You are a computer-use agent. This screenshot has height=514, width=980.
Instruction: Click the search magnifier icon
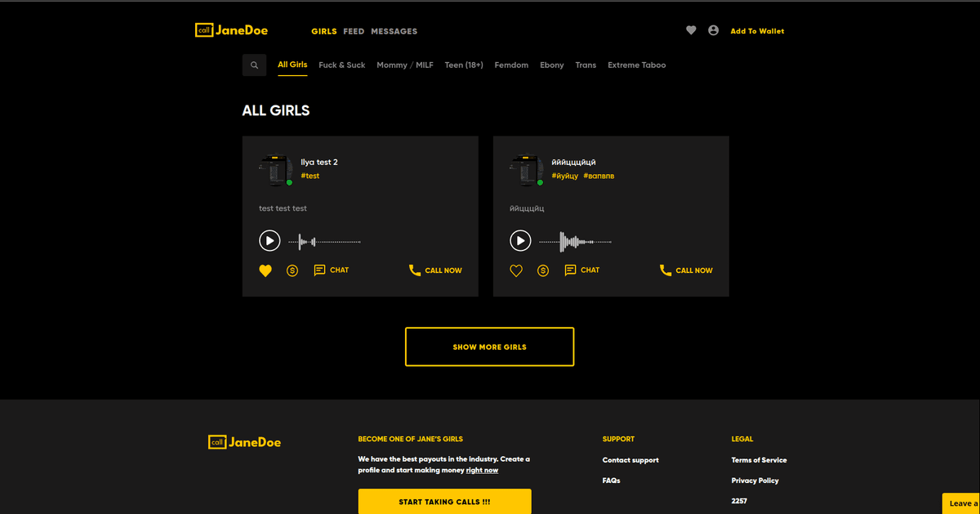[254, 65]
